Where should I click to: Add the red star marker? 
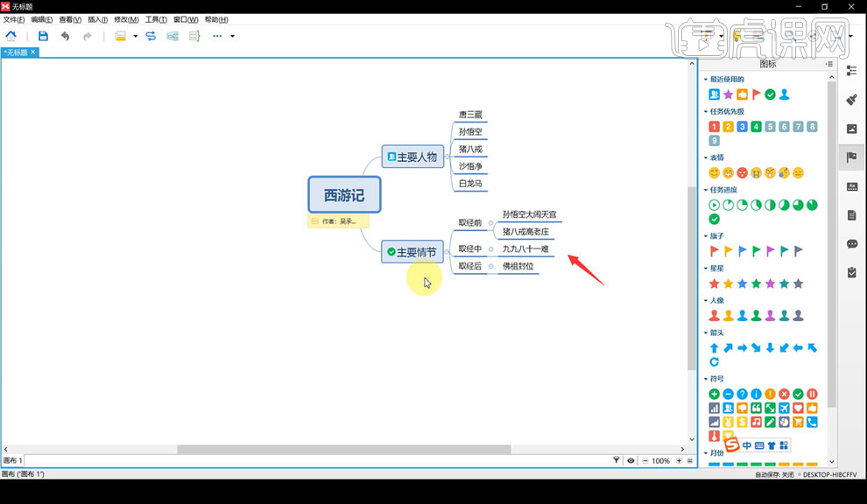715,283
